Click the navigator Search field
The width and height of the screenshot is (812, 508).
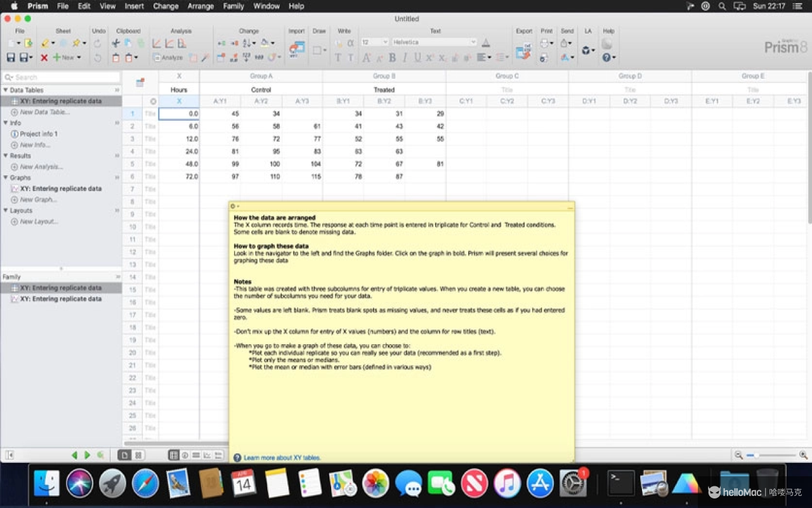[x=63, y=77]
